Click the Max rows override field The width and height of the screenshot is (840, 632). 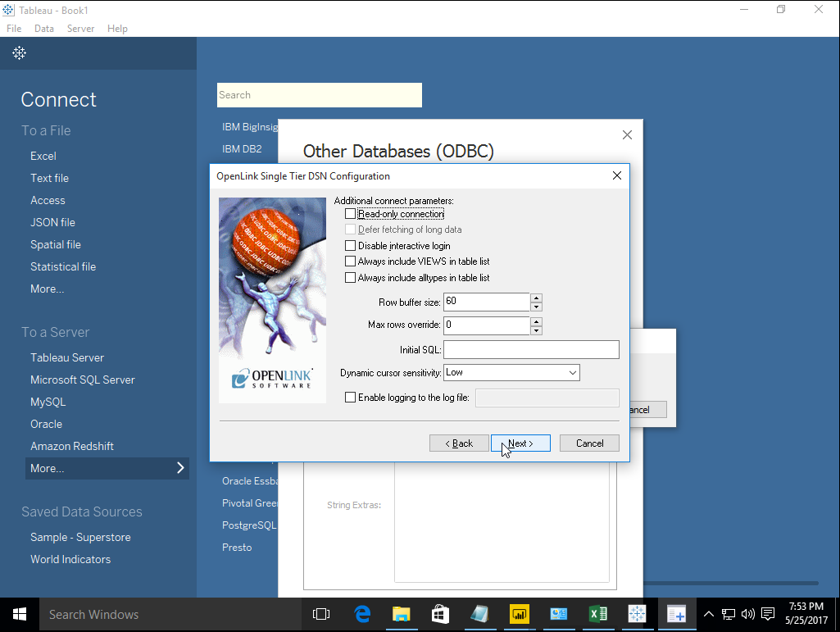click(487, 325)
